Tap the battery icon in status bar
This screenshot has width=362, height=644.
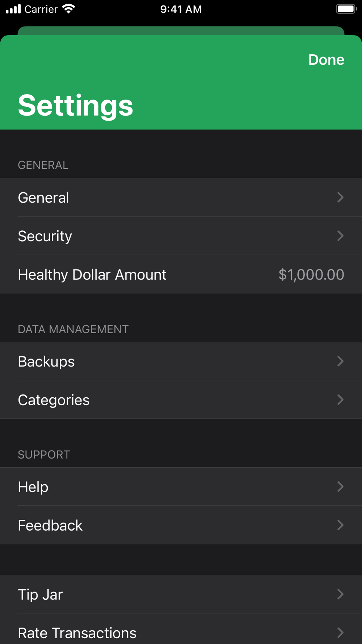(346, 9)
